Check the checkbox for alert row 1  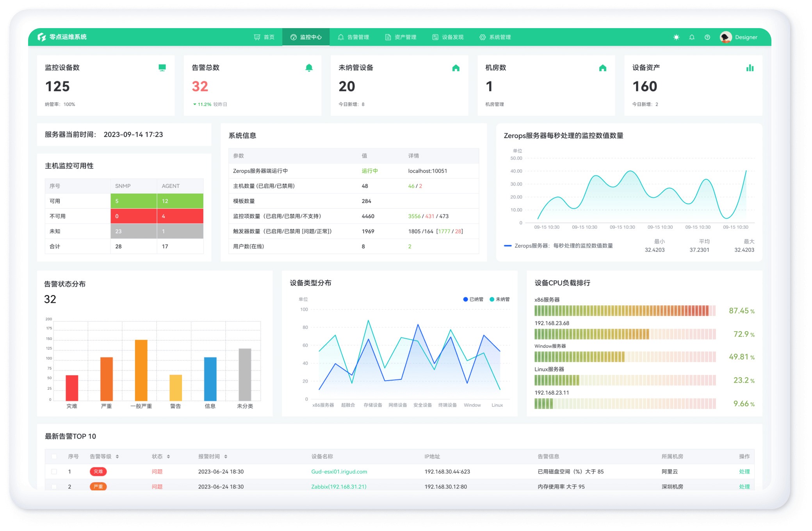coord(54,472)
